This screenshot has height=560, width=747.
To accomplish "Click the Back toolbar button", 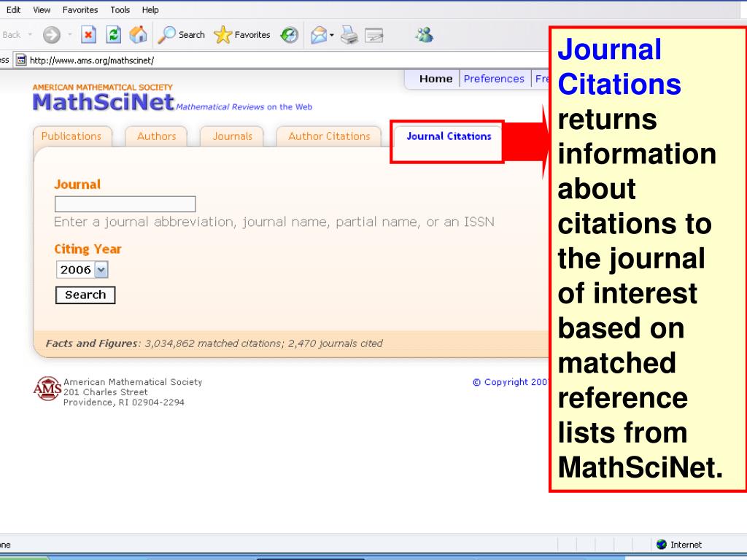I will (x=12, y=35).
